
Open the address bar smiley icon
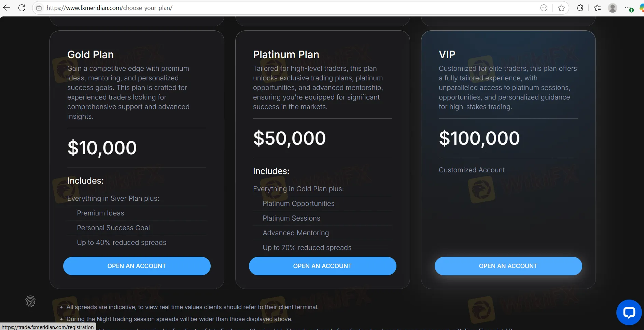pos(544,8)
